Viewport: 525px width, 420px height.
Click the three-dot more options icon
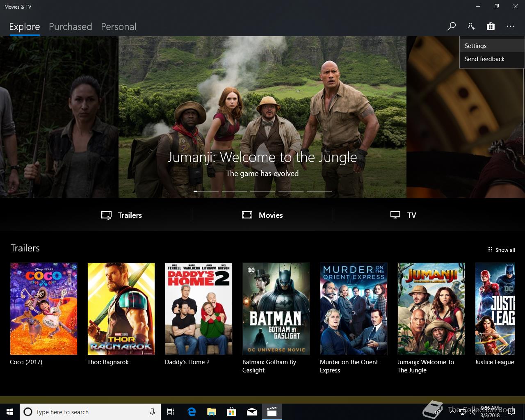(x=510, y=26)
